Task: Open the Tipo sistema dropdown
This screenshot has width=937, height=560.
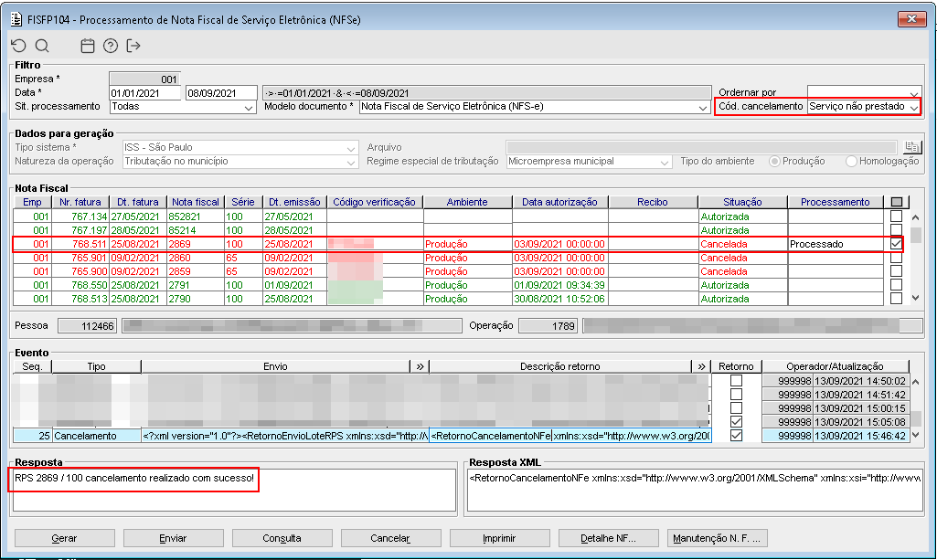Action: (x=351, y=147)
